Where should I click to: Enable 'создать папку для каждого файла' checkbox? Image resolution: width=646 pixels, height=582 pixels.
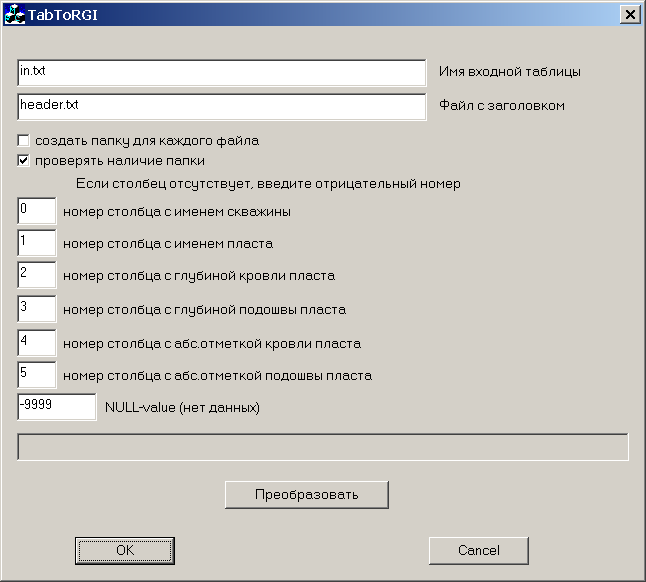coord(23,140)
